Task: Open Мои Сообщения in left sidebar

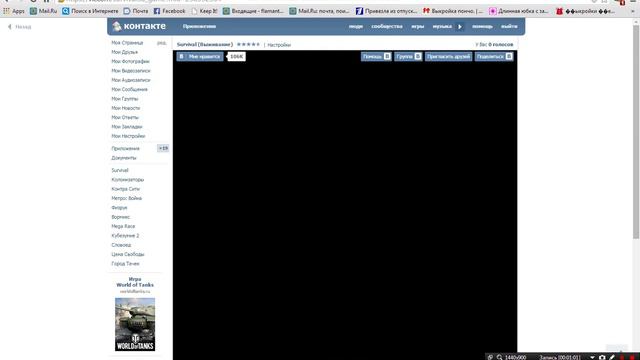Action: click(x=129, y=89)
